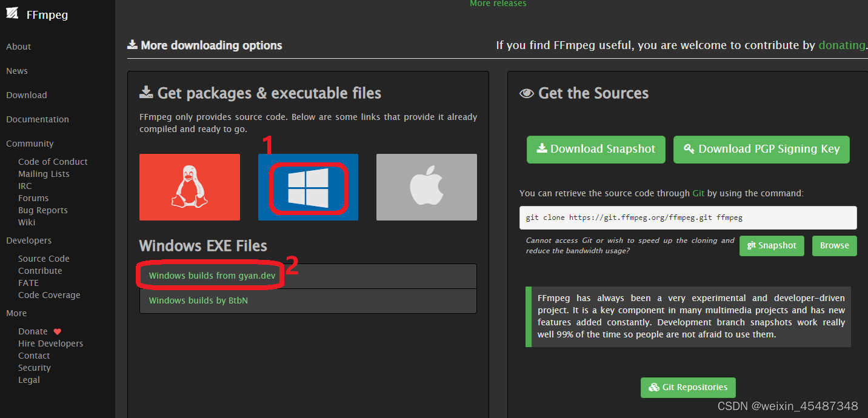This screenshot has width=868, height=418.
Task: Open Code of Conduct link
Action: pyautogui.click(x=53, y=162)
